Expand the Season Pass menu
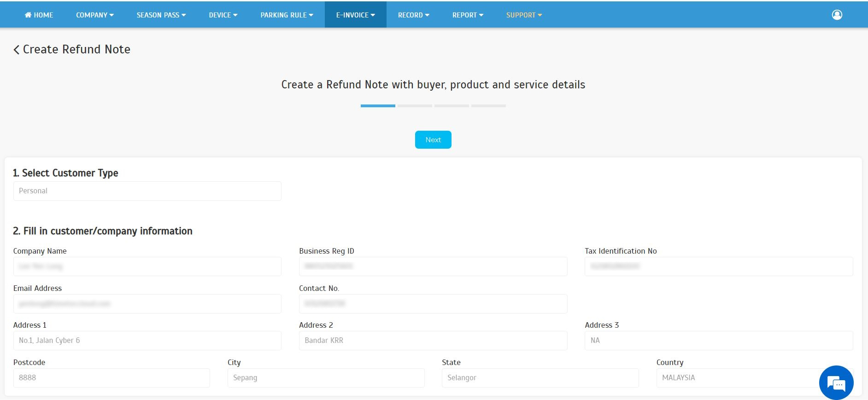868x400 pixels. point(161,15)
